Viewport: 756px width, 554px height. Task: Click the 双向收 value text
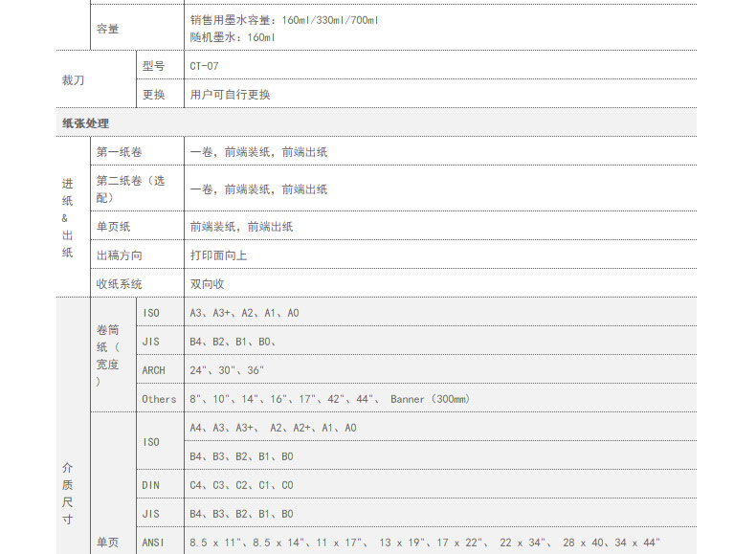click(208, 284)
